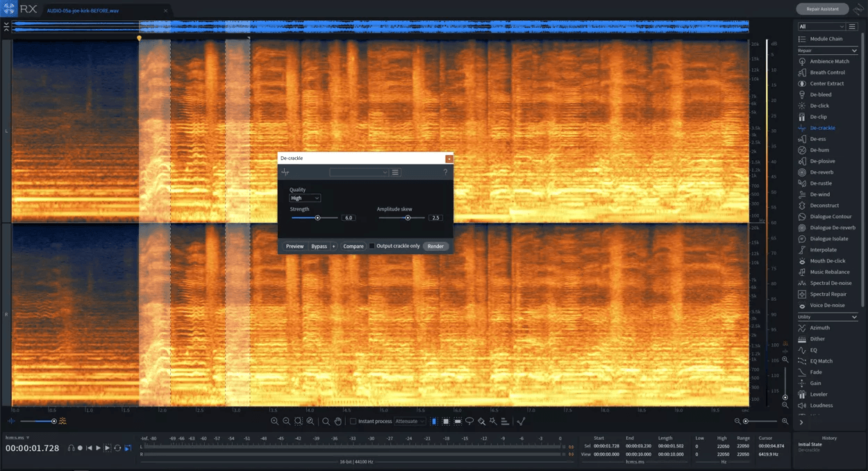Adjust the Strength slider

pyautogui.click(x=317, y=218)
